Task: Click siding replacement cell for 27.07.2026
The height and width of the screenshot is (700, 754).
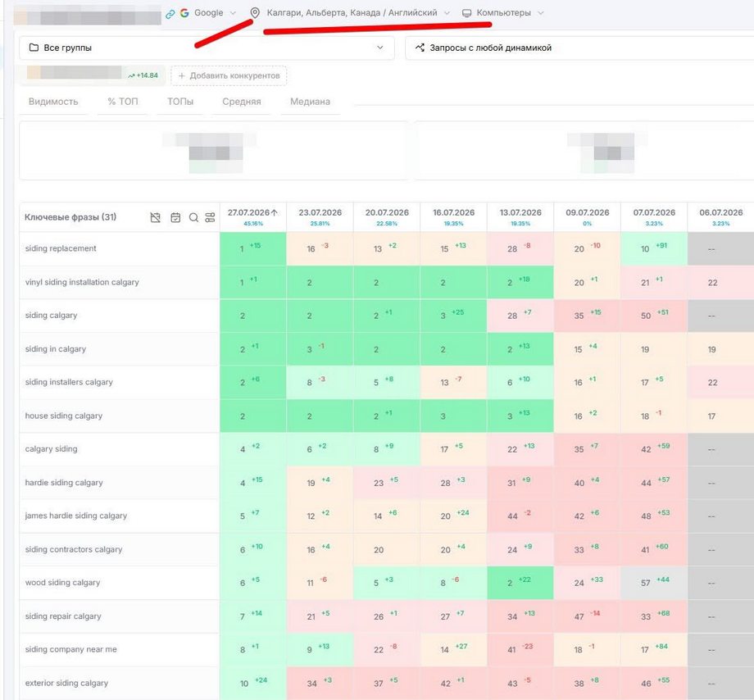Action: (x=253, y=248)
